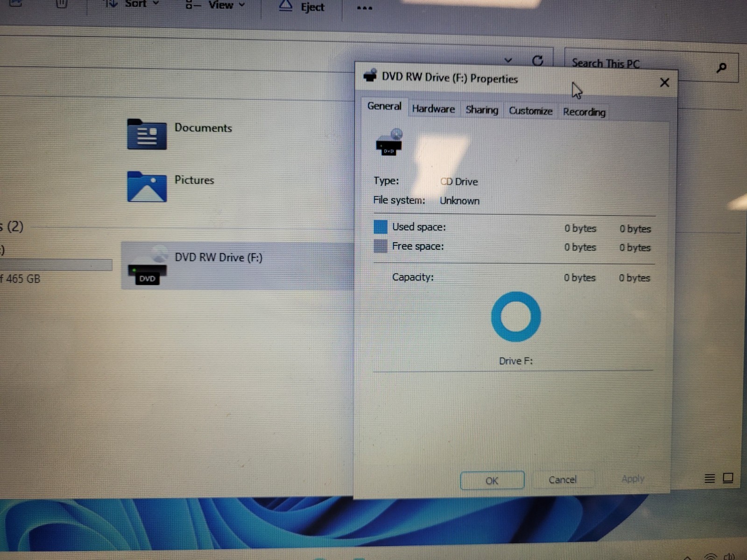Click the Refresh icon next to address bar
This screenshot has height=560, width=747.
coord(537,61)
